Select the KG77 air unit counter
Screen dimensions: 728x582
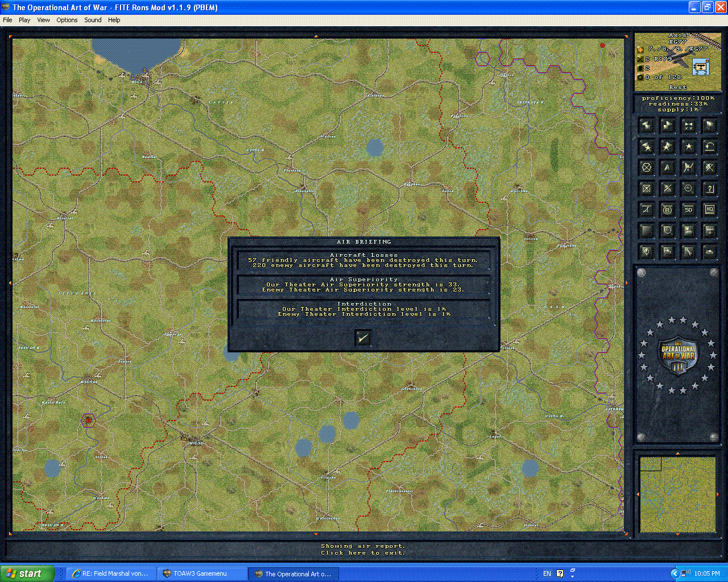701,68
